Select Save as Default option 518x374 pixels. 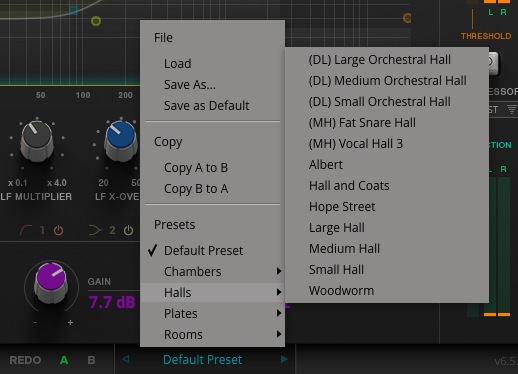pos(212,106)
